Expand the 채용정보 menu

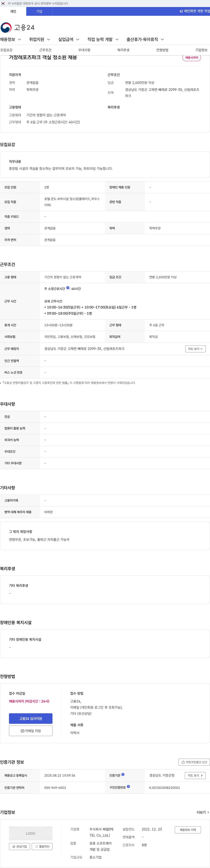(x=10, y=39)
